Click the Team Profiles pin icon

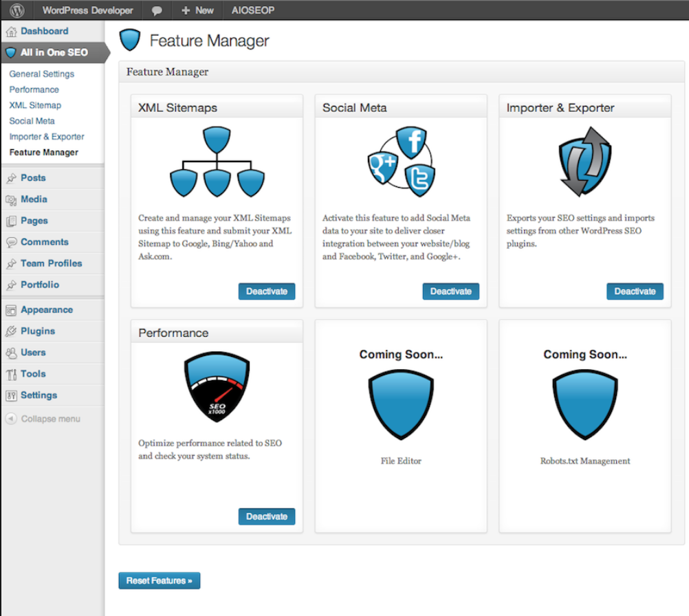12,263
